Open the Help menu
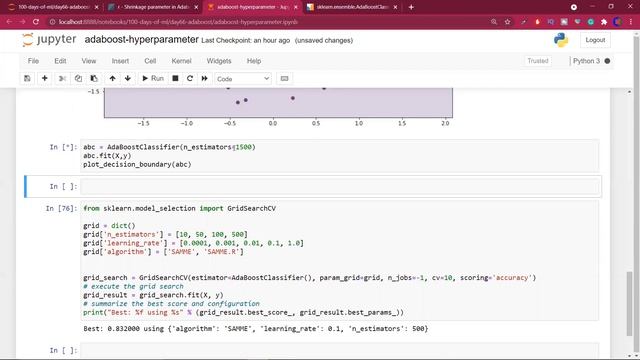The image size is (640, 360). [253, 61]
